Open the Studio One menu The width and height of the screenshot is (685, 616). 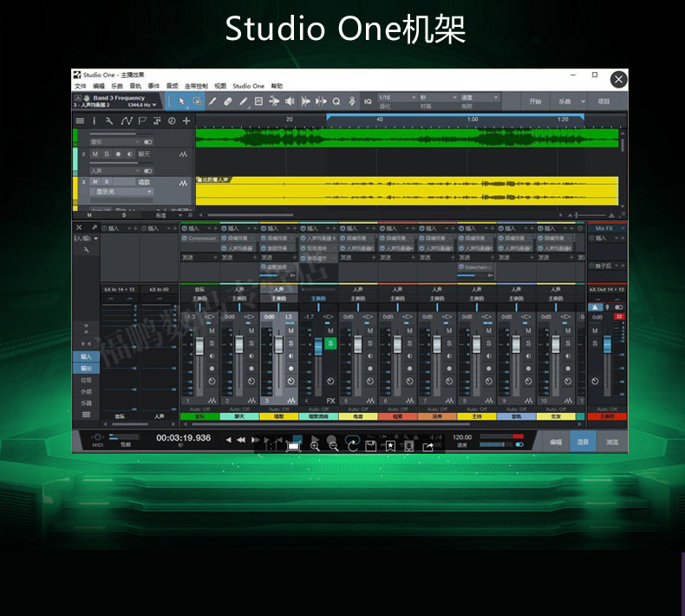[248, 86]
